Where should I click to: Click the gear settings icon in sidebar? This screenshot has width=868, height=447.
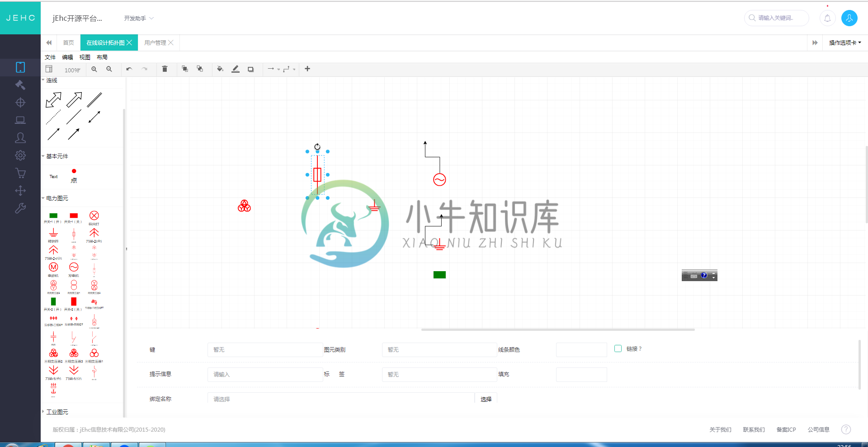tap(20, 155)
